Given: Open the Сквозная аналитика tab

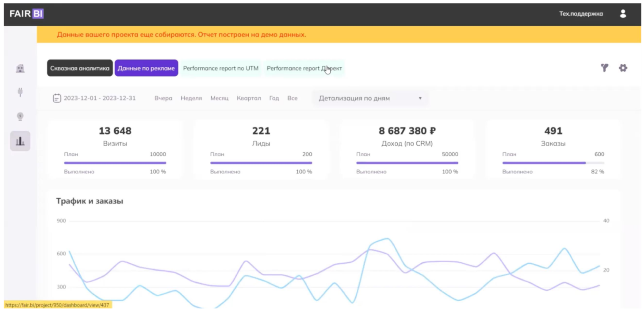Looking at the screenshot, I should (80, 68).
